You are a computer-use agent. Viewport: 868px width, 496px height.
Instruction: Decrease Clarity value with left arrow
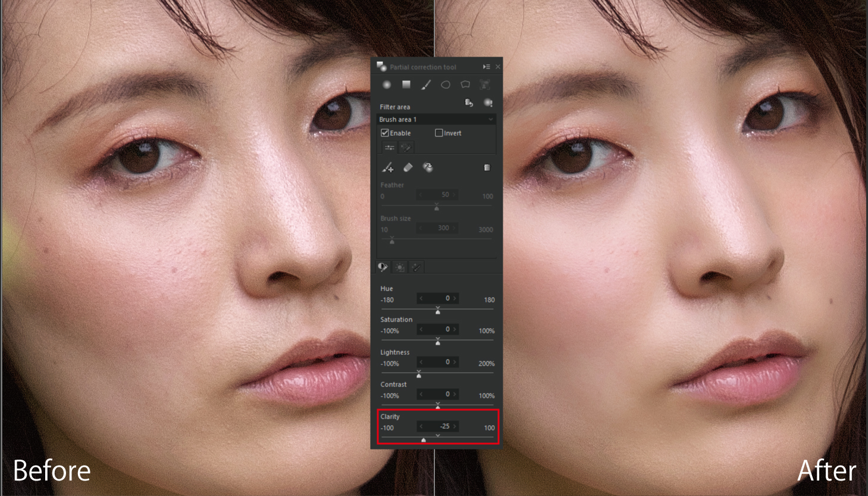(x=421, y=426)
